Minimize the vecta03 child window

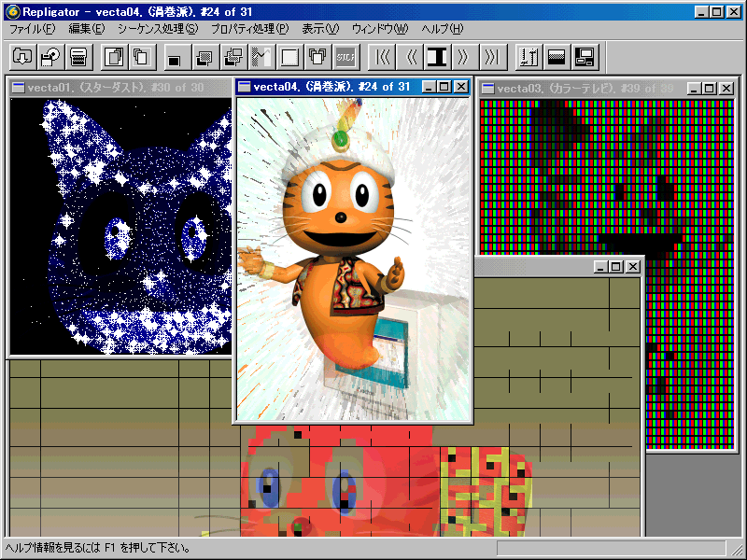pyautogui.click(x=694, y=89)
